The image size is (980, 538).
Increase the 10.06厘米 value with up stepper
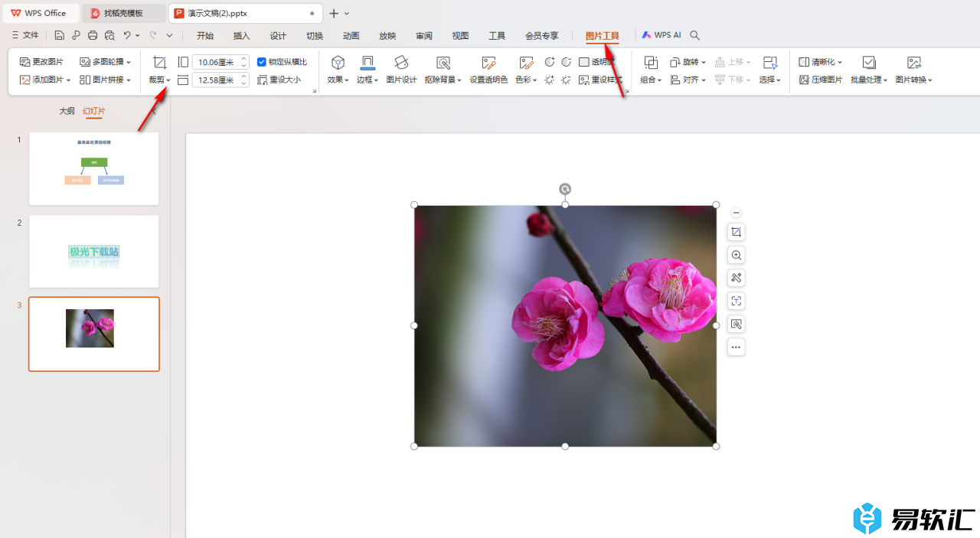point(244,59)
